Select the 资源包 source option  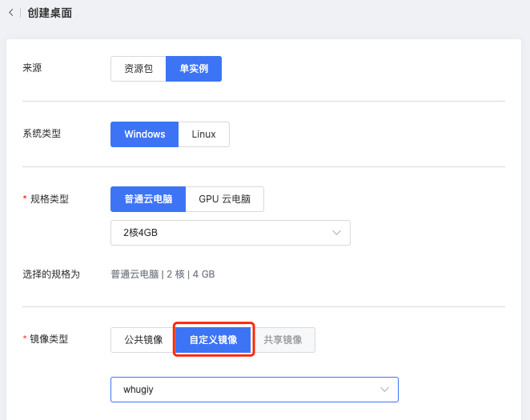click(139, 69)
